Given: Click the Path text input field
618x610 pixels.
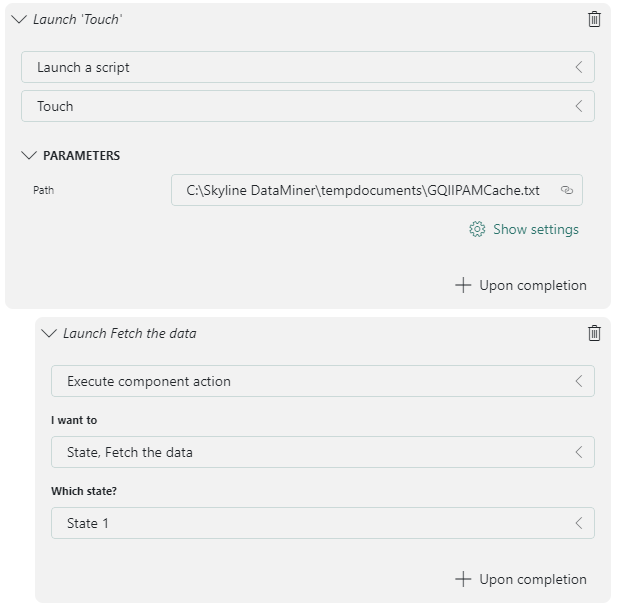Looking at the screenshot, I should click(362, 190).
